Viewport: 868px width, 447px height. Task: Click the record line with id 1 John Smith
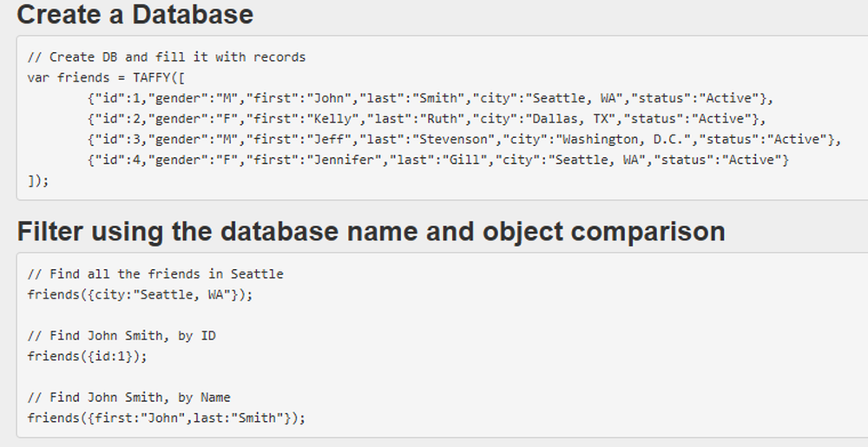point(431,98)
